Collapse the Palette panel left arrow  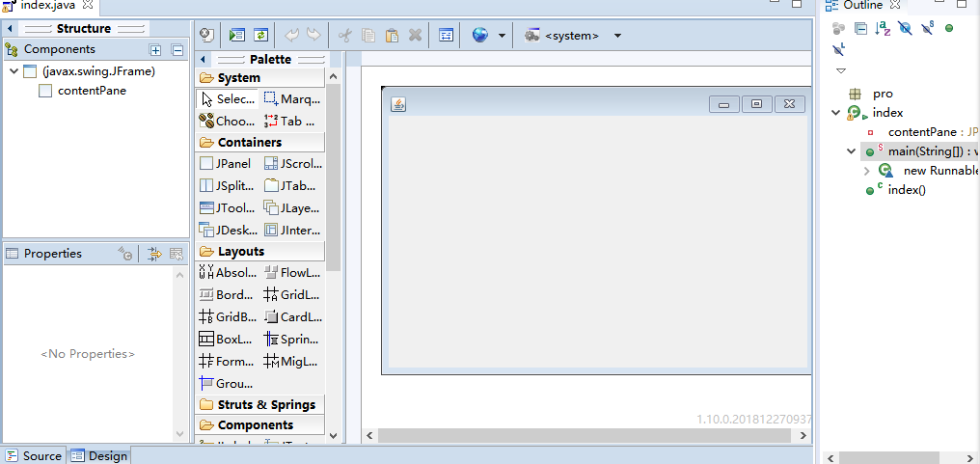(x=203, y=60)
